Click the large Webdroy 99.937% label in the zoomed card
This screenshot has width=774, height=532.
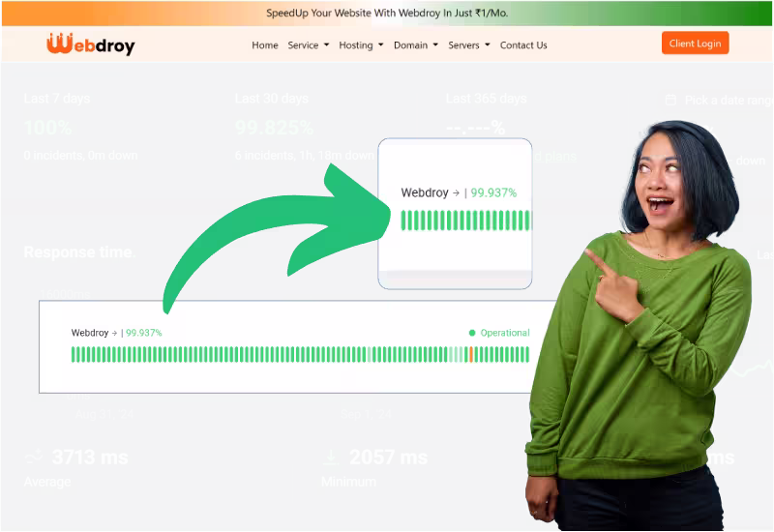pyautogui.click(x=459, y=192)
